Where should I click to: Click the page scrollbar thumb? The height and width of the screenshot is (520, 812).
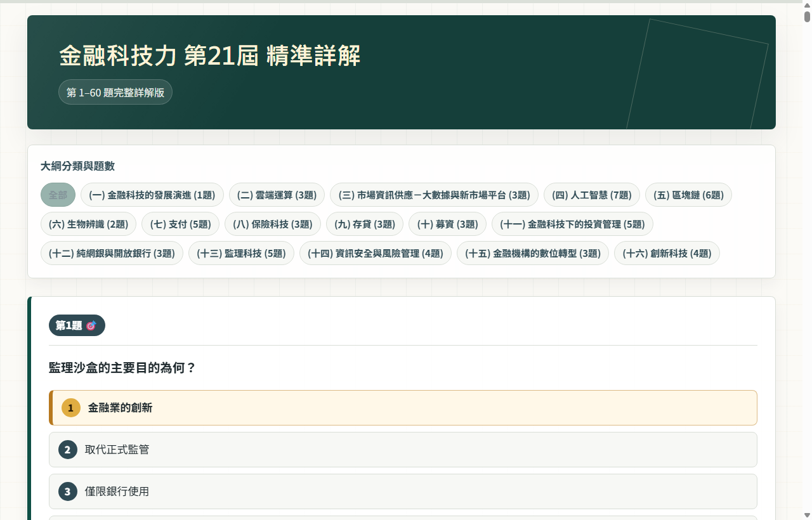[x=808, y=16]
